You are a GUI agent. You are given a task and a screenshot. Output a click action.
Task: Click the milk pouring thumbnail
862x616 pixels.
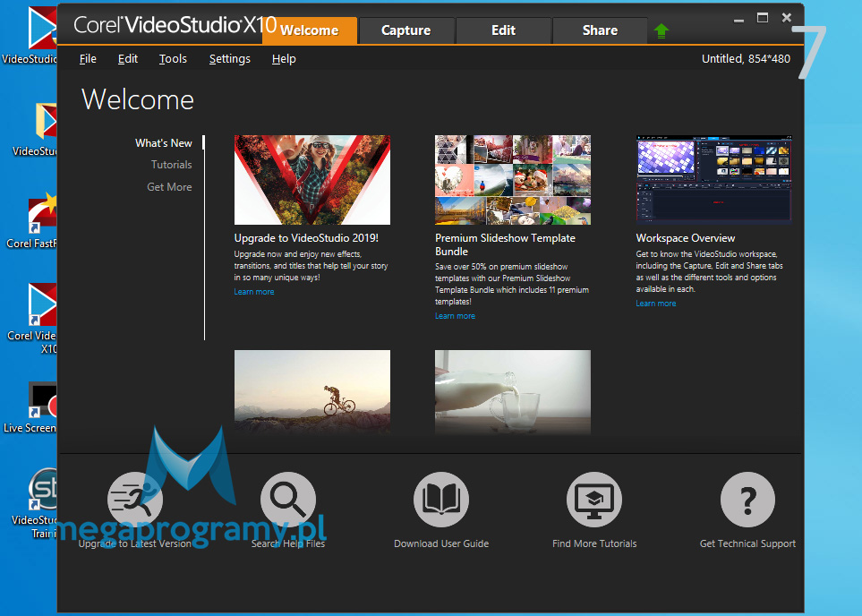(x=513, y=393)
